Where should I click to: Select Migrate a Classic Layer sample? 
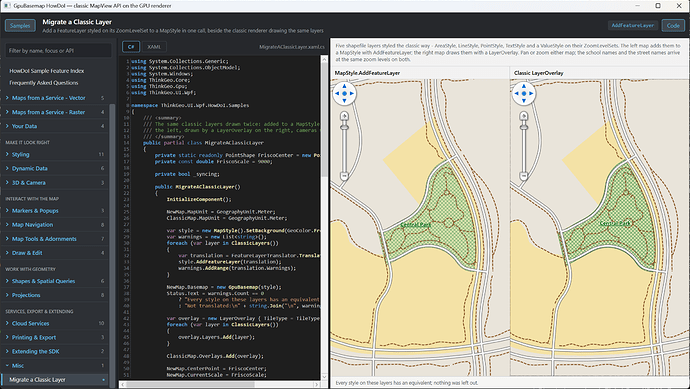pos(55,379)
